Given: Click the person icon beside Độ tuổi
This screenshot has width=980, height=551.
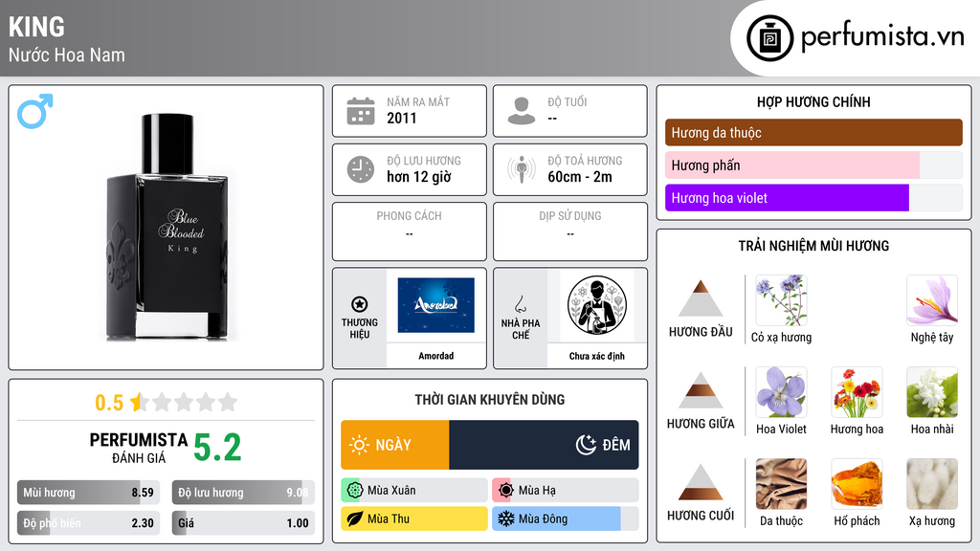Looking at the screenshot, I should coord(522,111).
